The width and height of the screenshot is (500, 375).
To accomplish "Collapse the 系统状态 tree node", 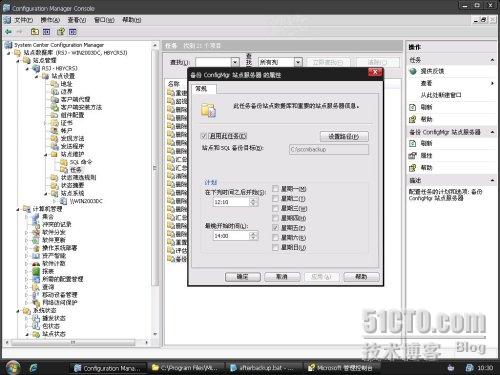I will tap(18, 311).
